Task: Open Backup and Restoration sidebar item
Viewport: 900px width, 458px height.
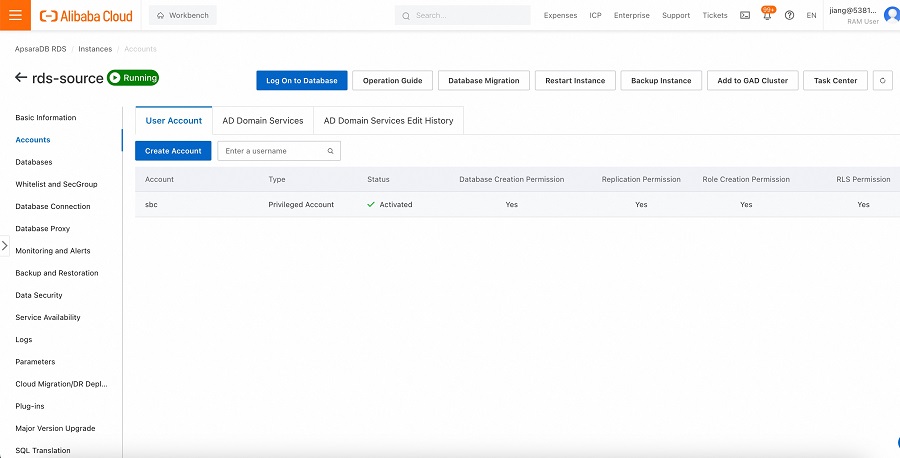Action: [57, 273]
